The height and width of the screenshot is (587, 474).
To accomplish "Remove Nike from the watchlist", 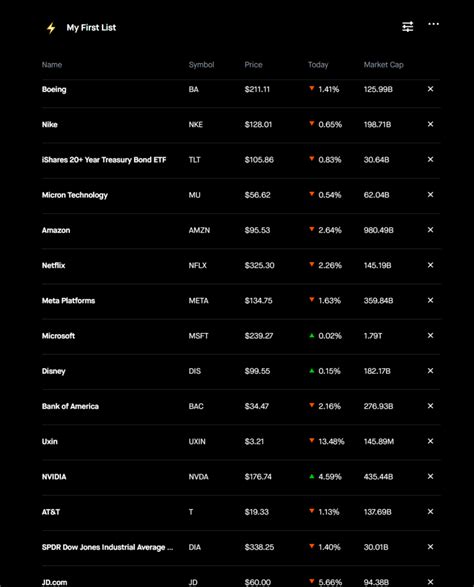I will (x=430, y=124).
